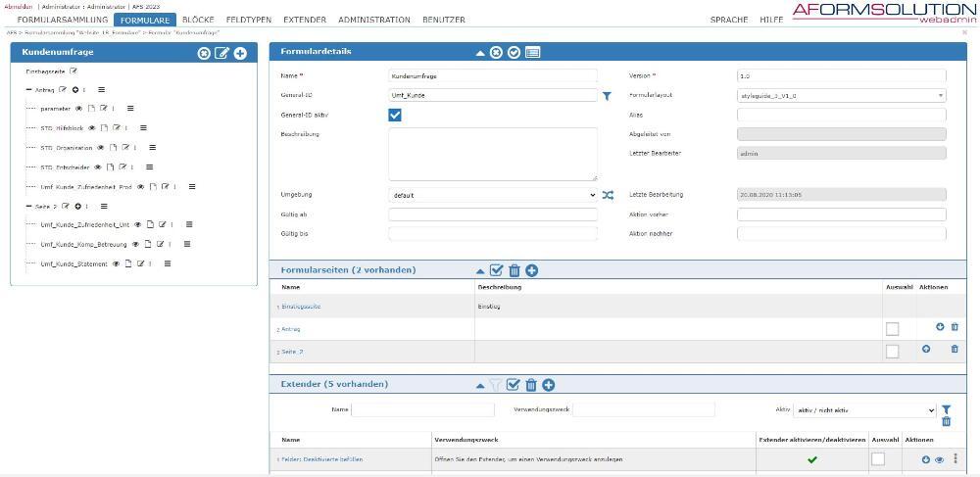This screenshot has width=980, height=477.
Task: Collapse the Antrag tree node
Action: pyautogui.click(x=29, y=90)
